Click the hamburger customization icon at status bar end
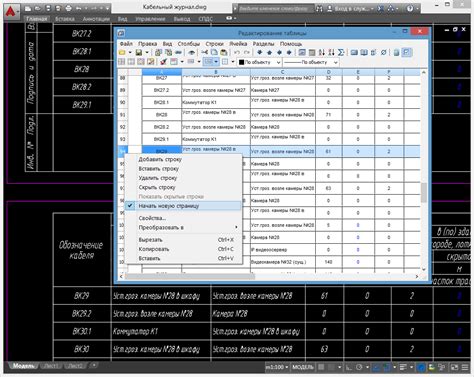 coord(465,367)
